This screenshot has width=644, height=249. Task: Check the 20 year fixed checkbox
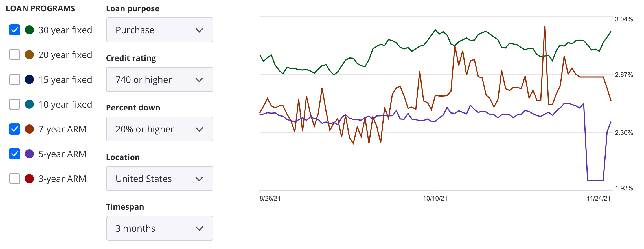15,55
